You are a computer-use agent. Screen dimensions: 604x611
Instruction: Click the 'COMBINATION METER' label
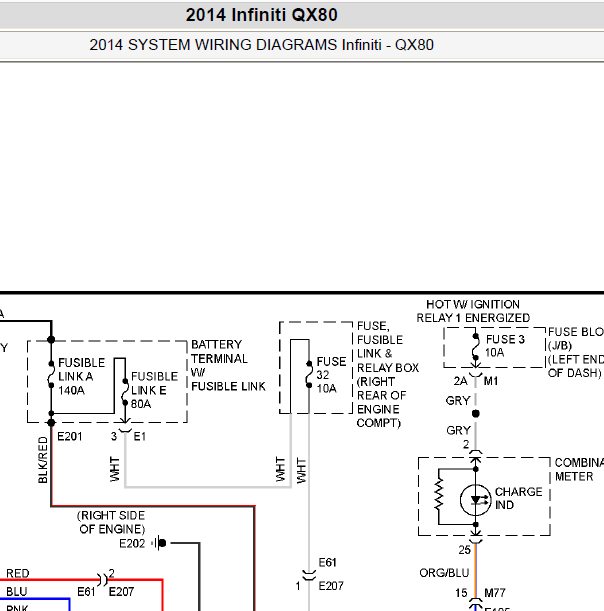point(579,470)
